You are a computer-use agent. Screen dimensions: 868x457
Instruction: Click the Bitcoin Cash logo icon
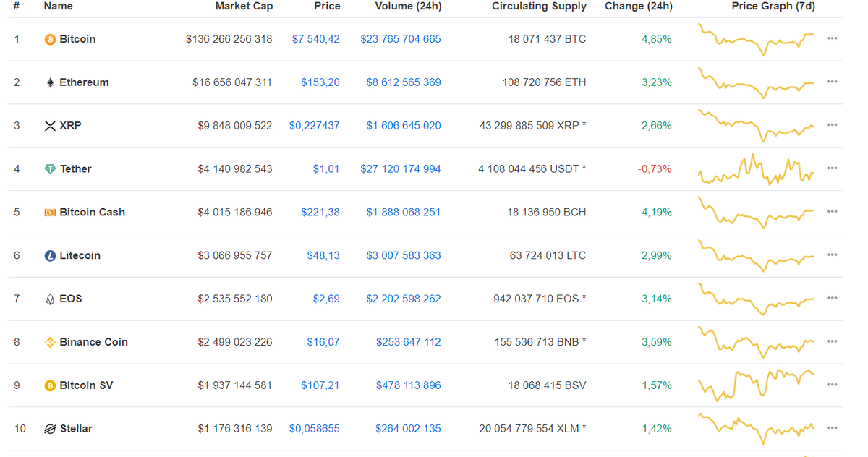click(x=48, y=213)
